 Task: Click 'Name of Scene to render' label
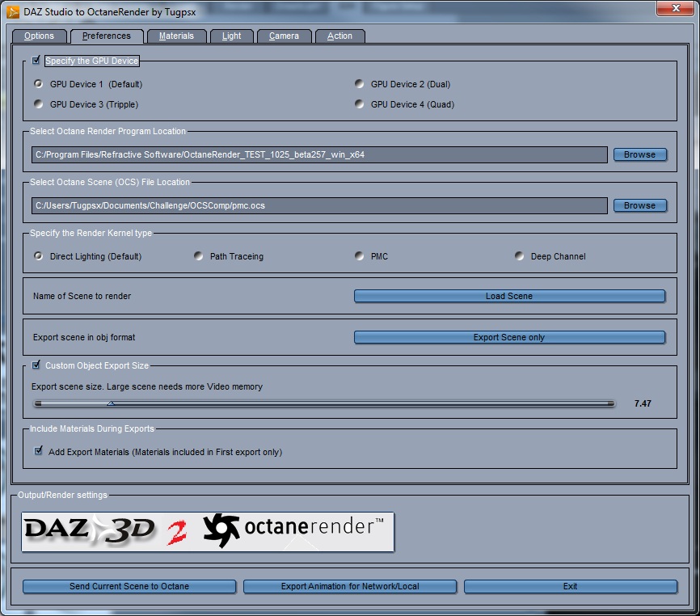[x=82, y=296]
